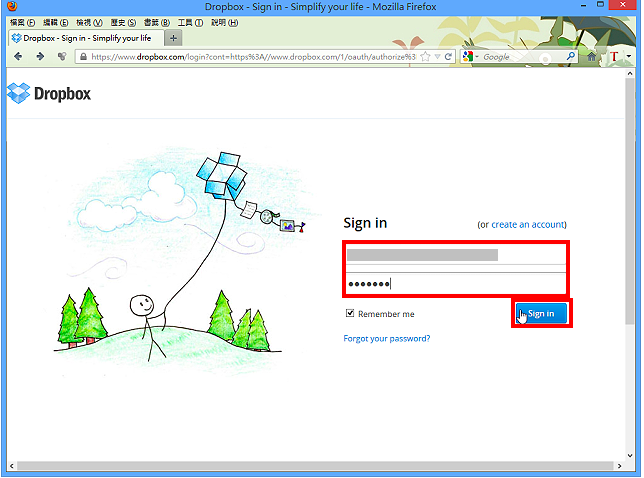Open the dropdown next to the T icon

[629, 56]
